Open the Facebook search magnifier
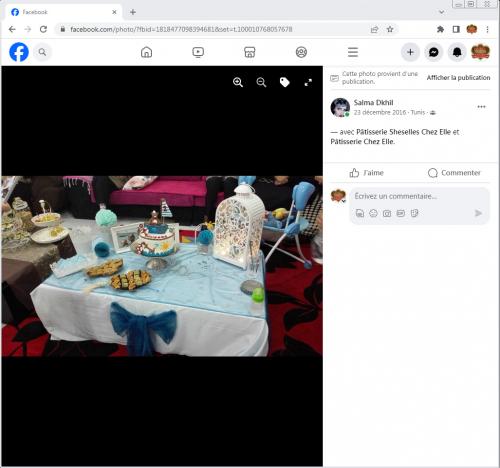The width and height of the screenshot is (500, 468). point(42,52)
